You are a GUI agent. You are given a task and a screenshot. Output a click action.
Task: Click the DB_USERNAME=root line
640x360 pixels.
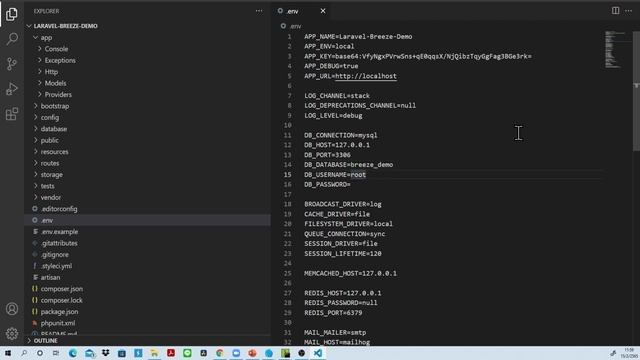pos(335,175)
